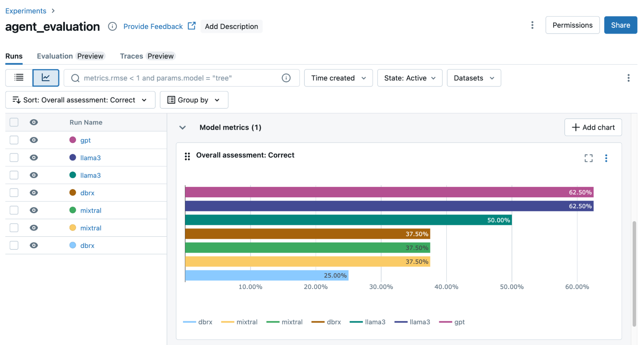Open the chart's kebab menu
Viewport: 644px width, 345px height.
tap(606, 158)
